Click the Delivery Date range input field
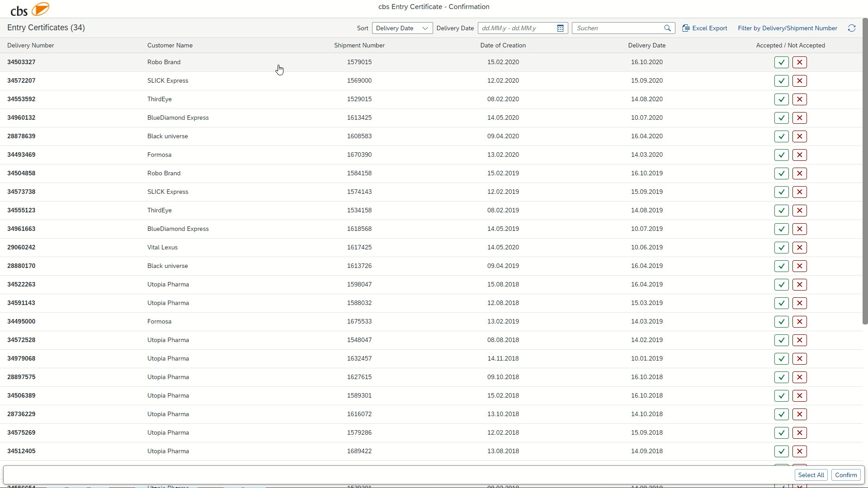 click(x=515, y=28)
